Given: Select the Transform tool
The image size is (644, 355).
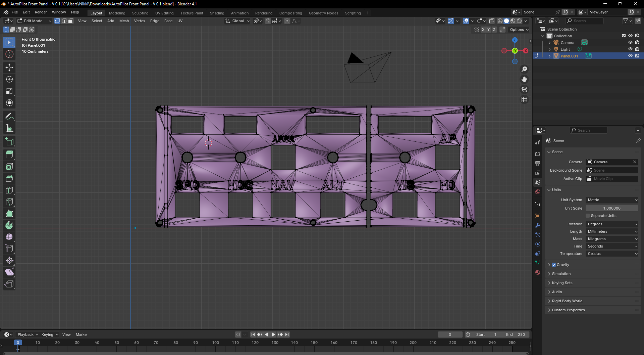Looking at the screenshot, I should 9,103.
